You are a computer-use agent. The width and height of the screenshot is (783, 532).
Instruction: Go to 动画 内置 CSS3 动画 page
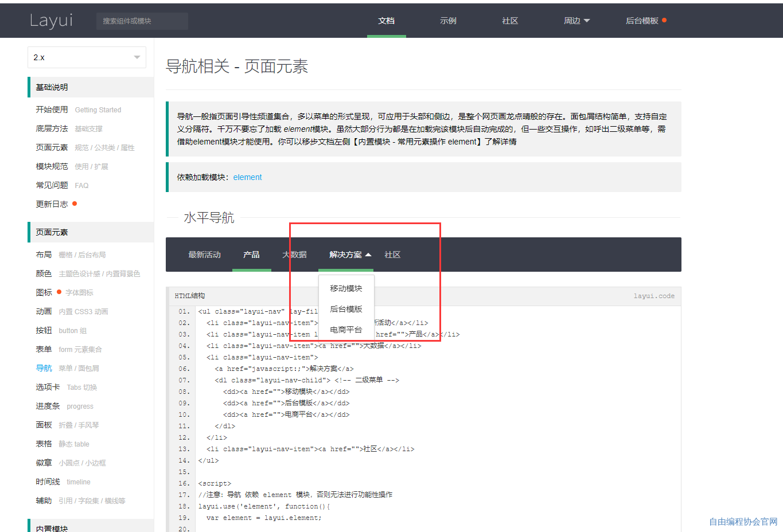72,311
